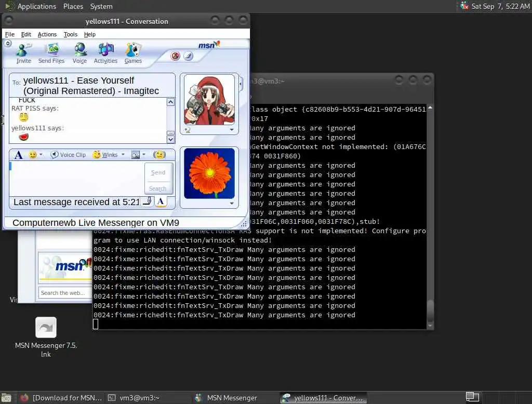The width and height of the screenshot is (532, 404).
Task: Open dropdown under your flower display picture
Action: (x=232, y=204)
